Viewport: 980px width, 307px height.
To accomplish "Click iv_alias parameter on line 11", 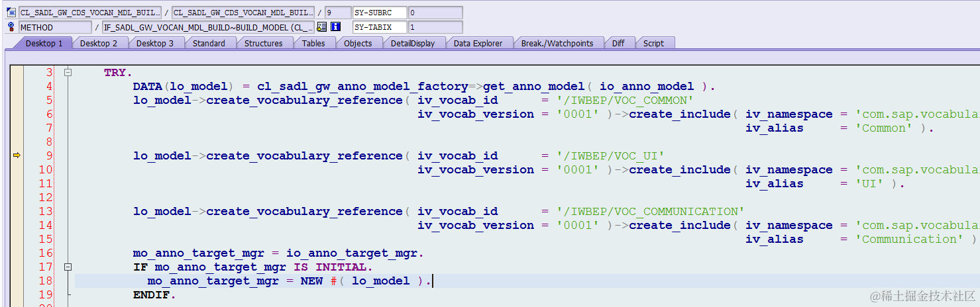I will click(774, 184).
